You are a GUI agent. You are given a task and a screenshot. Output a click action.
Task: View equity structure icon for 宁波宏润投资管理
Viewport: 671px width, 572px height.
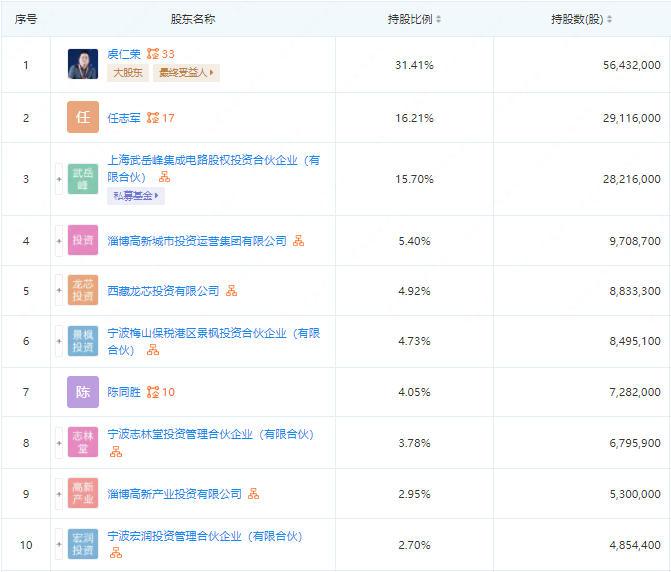pyautogui.click(x=116, y=553)
